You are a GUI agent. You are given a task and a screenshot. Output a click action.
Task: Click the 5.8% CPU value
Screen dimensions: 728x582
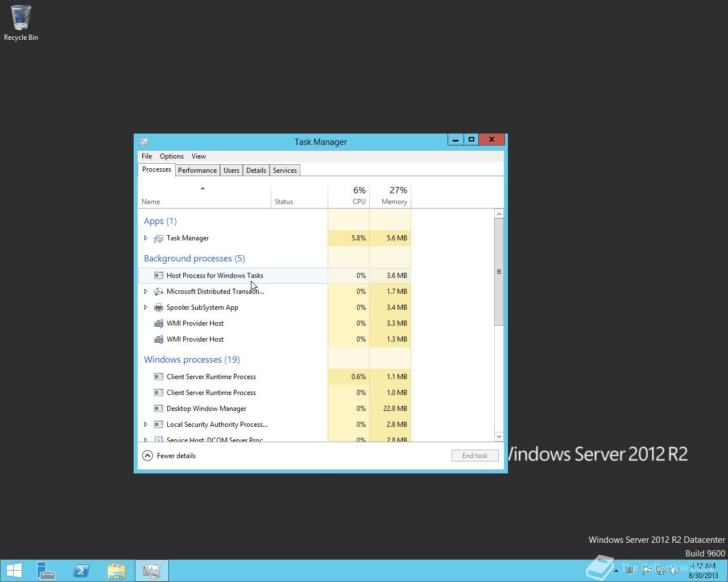pos(359,238)
